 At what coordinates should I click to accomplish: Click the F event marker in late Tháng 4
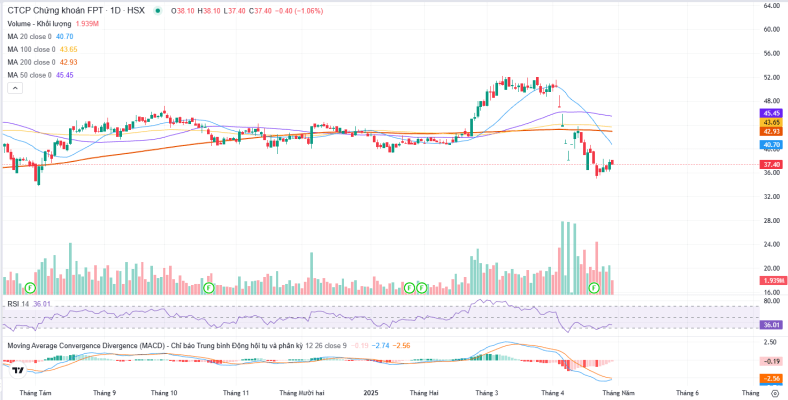pyautogui.click(x=594, y=288)
